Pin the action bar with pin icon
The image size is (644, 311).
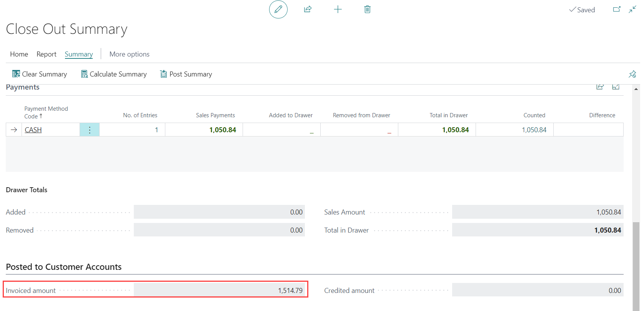632,74
